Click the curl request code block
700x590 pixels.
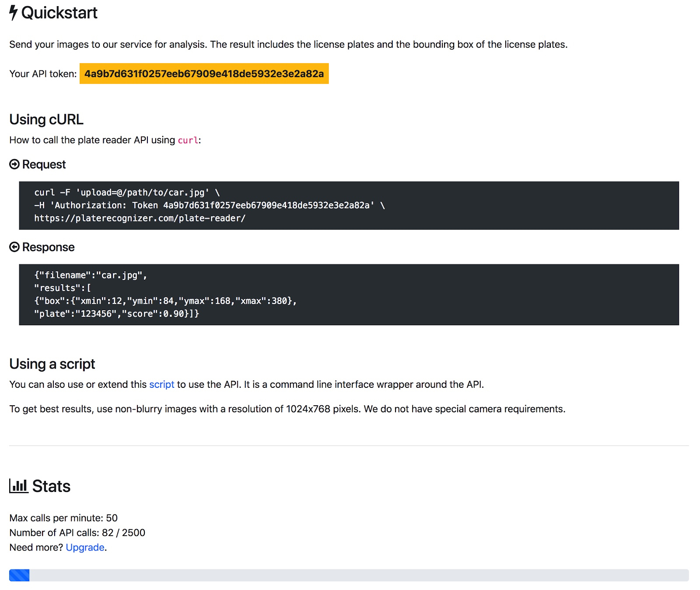(x=349, y=205)
